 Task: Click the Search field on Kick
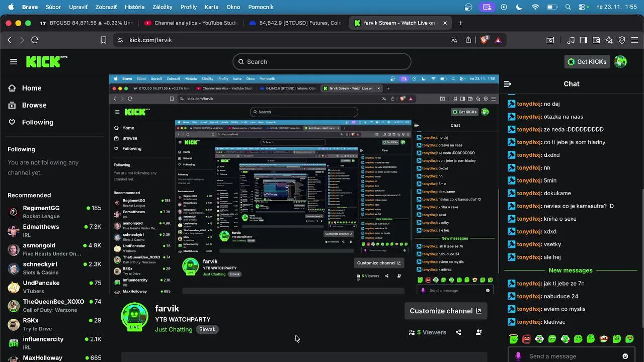[x=322, y=62]
